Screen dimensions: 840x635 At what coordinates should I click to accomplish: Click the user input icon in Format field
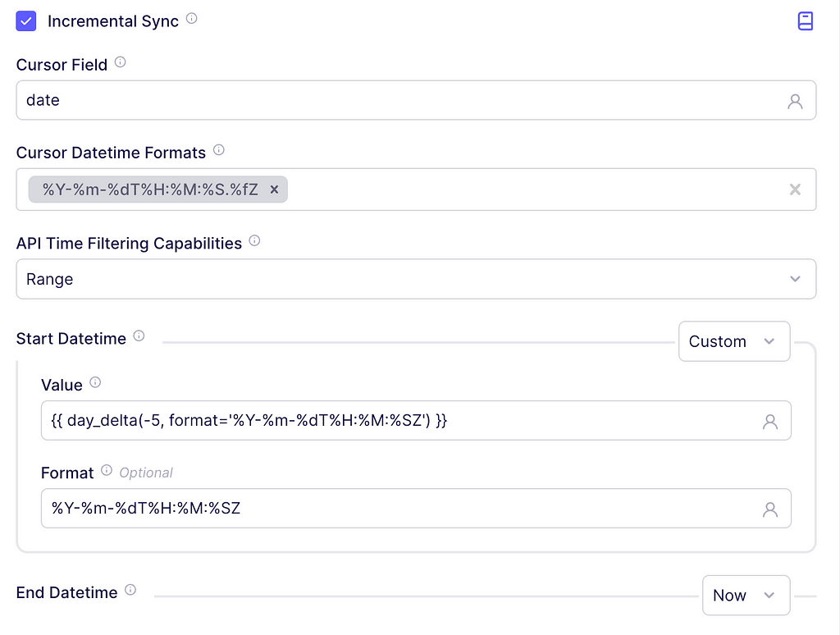coord(769,509)
